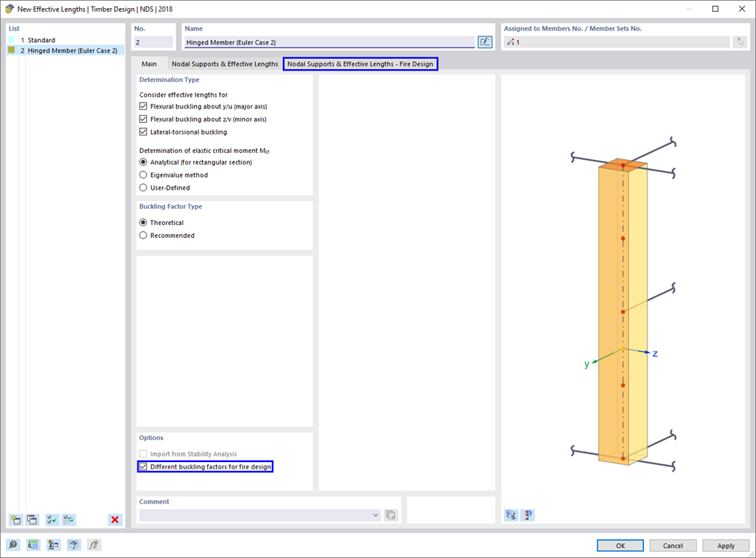Click the new effective length item icon

click(15, 520)
